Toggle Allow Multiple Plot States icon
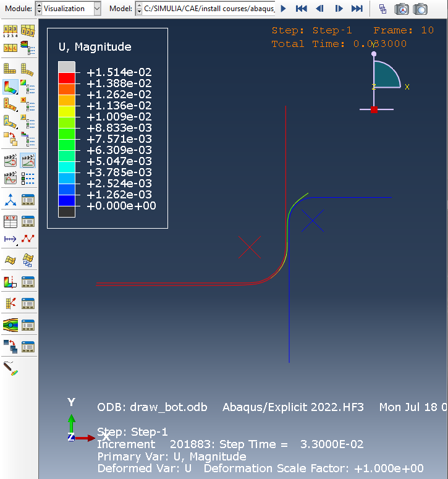Image resolution: width=448 pixels, height=479 pixels. (11, 138)
